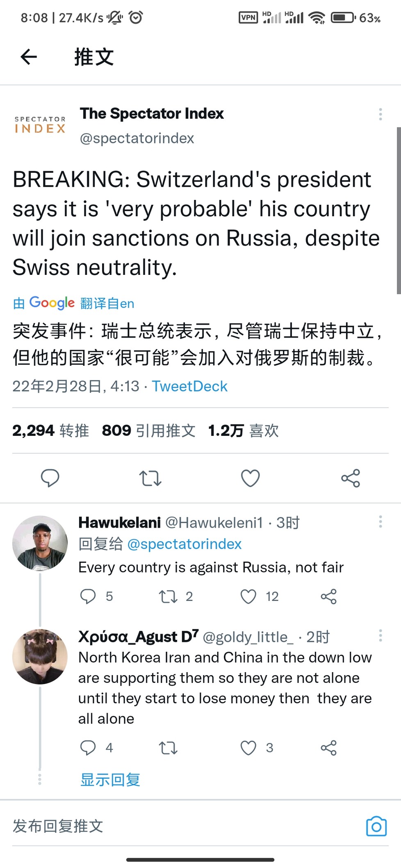
Task: Open the Google translation attribution link
Action: point(74,303)
